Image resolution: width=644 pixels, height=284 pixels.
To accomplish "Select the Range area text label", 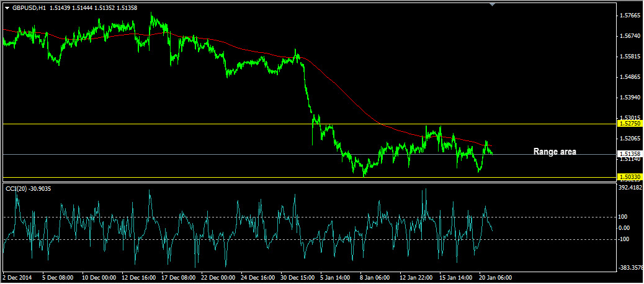I will point(555,152).
